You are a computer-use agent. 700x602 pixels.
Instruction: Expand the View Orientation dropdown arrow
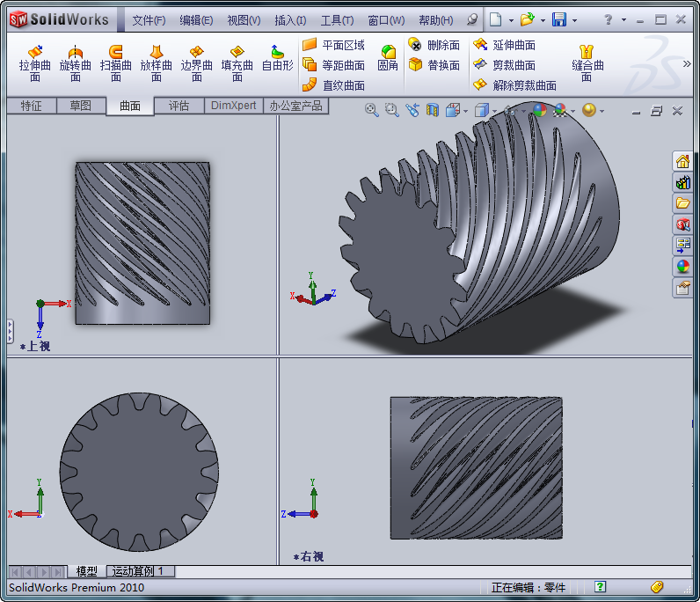465,111
